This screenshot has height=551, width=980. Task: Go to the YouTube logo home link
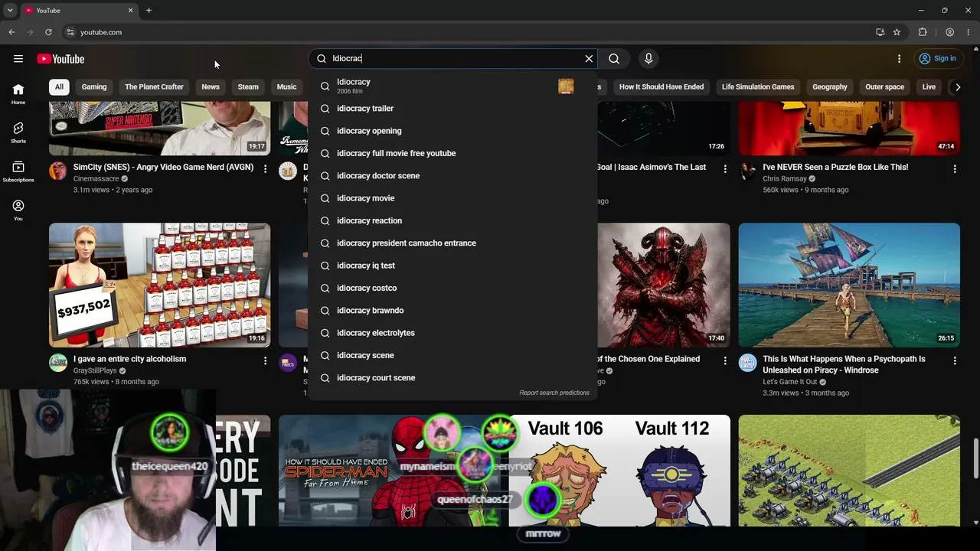60,59
